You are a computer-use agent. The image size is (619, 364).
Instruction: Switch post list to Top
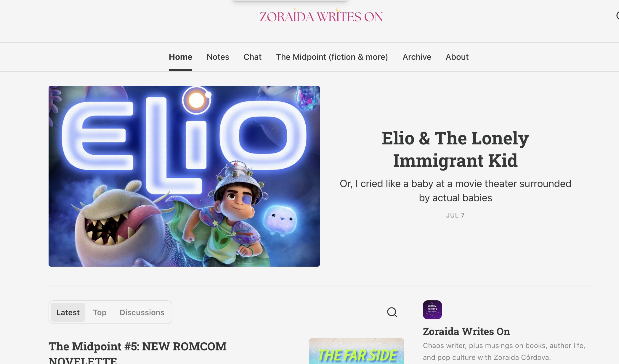point(100,312)
